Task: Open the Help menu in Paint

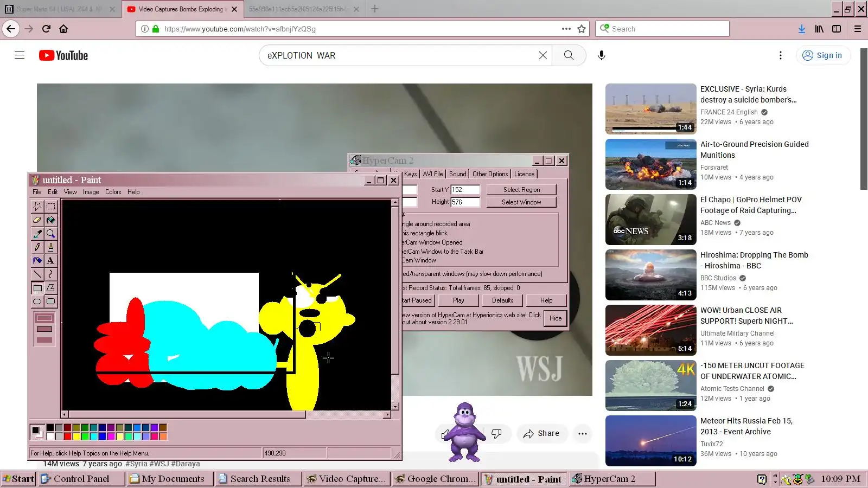Action: coord(133,192)
